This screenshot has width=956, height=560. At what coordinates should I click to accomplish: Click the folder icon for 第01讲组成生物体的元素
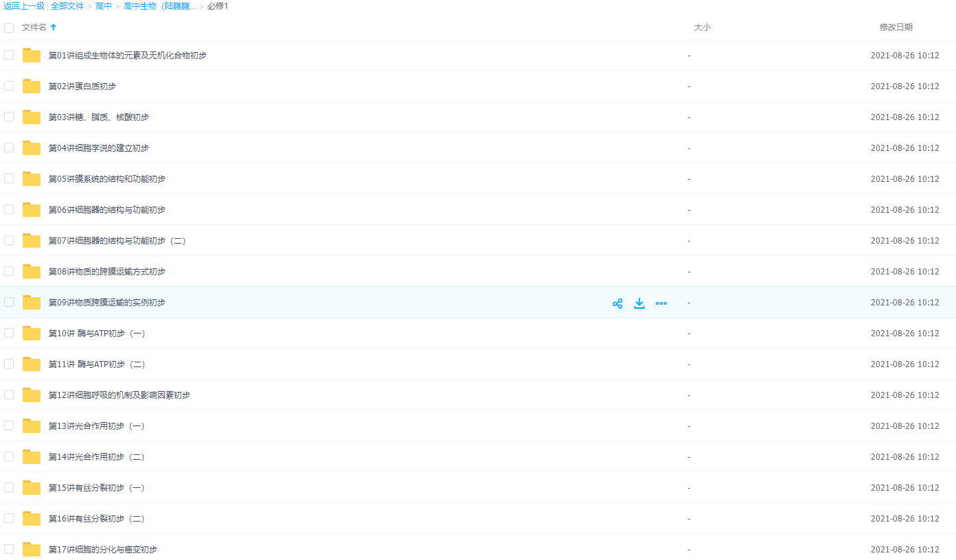pyautogui.click(x=32, y=56)
